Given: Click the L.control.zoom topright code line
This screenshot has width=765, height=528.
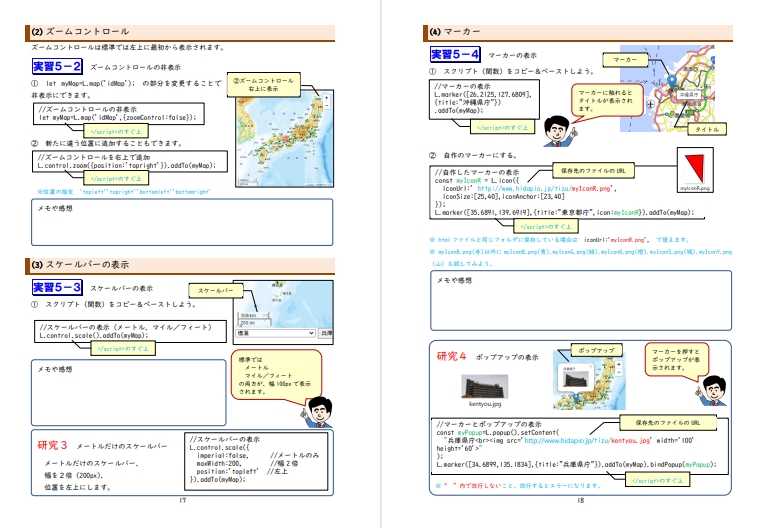Looking at the screenshot, I should (x=126, y=165).
